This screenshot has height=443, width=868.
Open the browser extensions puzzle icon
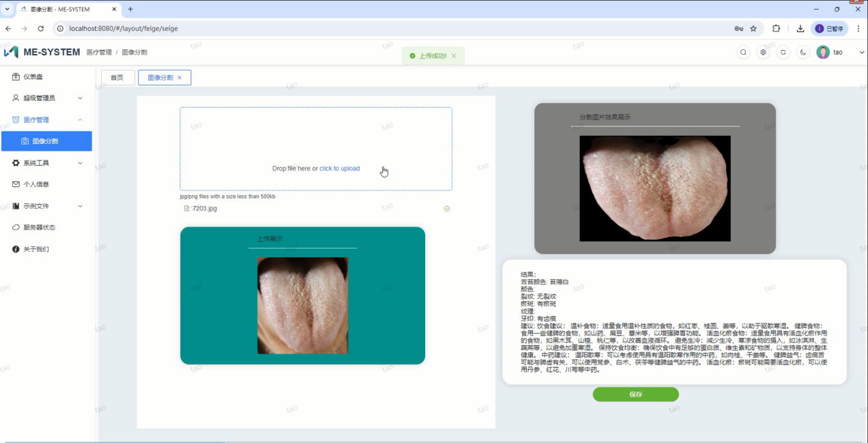tap(776, 29)
